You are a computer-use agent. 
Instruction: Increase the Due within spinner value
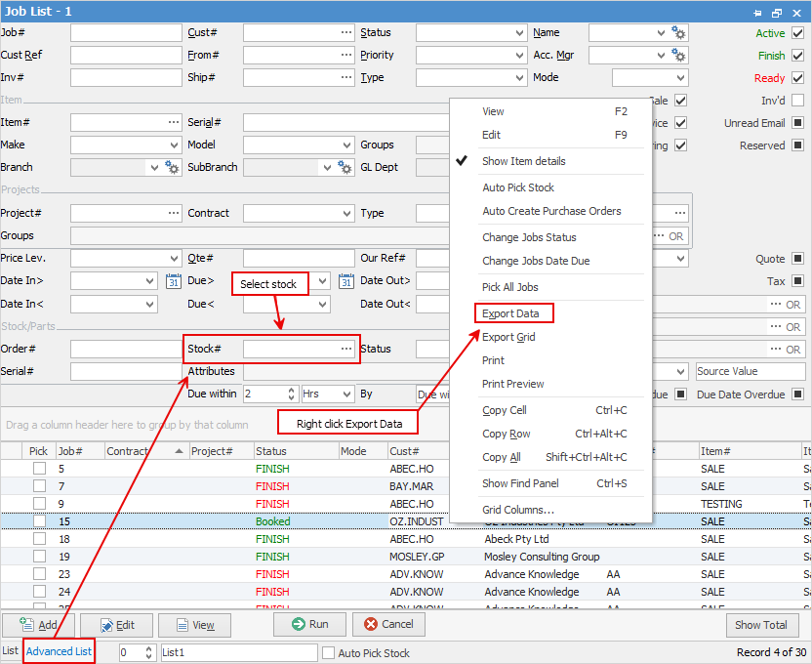(x=292, y=390)
